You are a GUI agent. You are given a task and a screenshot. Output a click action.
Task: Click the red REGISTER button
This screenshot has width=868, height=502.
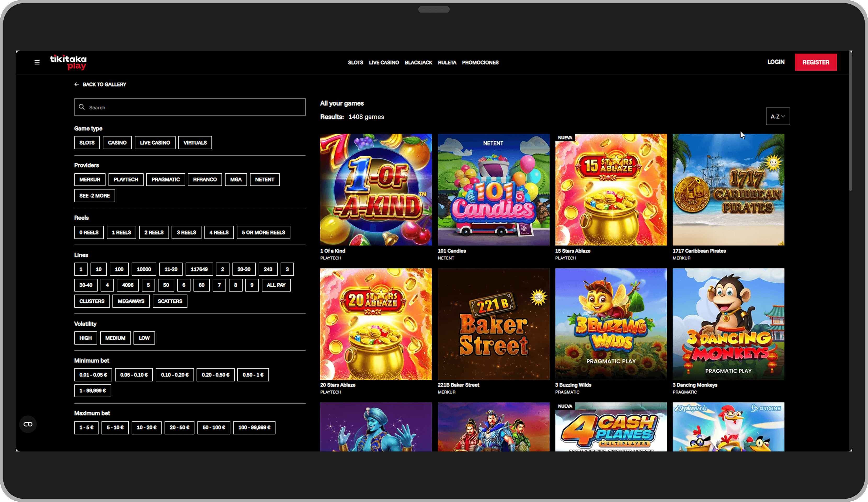[x=816, y=62]
